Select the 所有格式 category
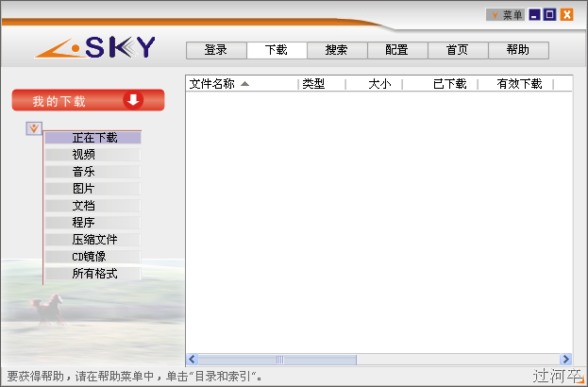The width and height of the screenshot is (588, 387). pyautogui.click(x=93, y=274)
